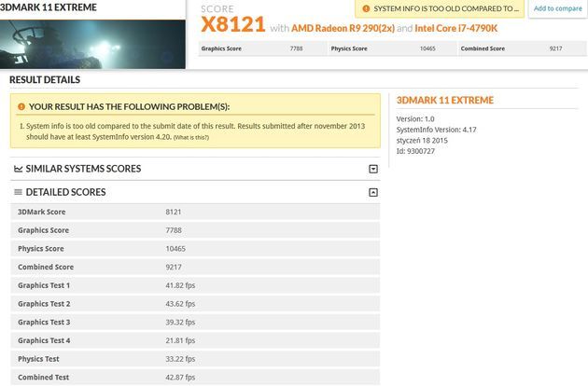Open the AMD Radeon R9 290(2x) link

pyautogui.click(x=343, y=29)
